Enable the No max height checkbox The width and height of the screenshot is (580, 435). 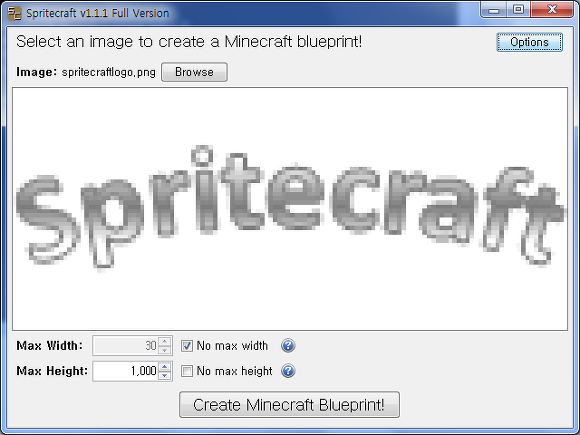187,371
